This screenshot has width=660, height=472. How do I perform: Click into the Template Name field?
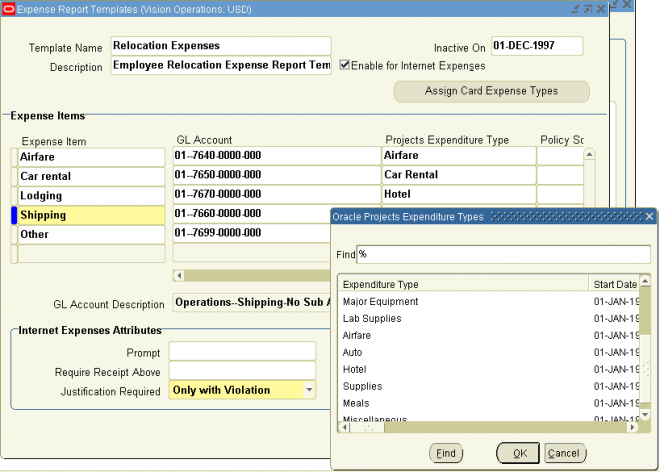[x=221, y=45]
